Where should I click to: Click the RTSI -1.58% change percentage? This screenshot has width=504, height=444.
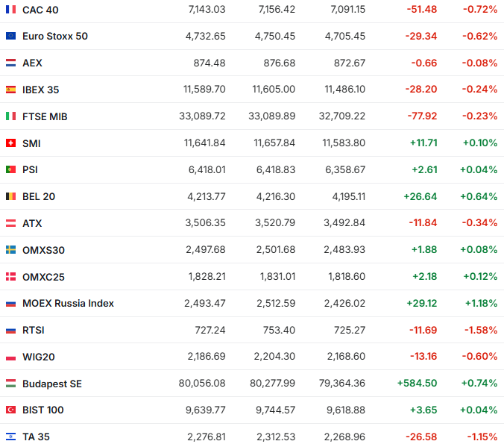(479, 330)
